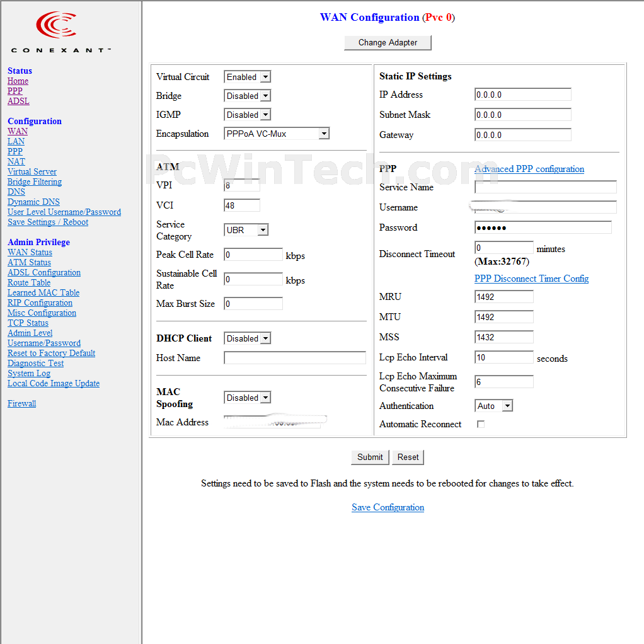Open PPP Disconnect Timer Config link

pos(531,279)
